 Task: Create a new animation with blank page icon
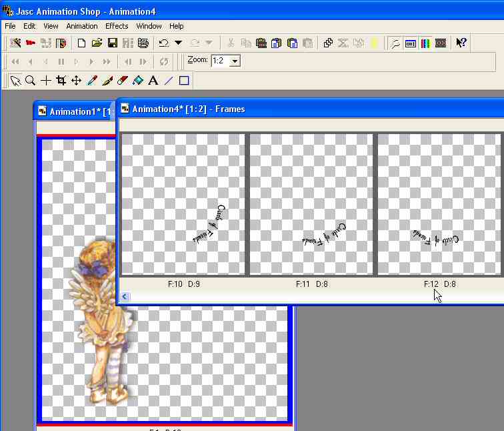coord(81,43)
